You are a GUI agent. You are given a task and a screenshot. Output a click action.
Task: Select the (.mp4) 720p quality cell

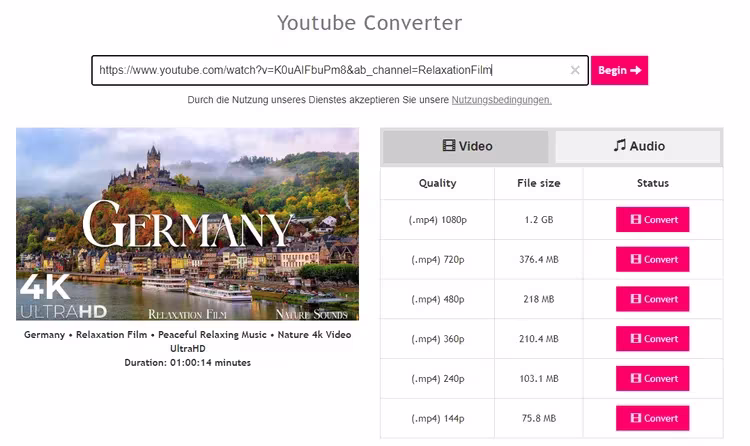(x=437, y=259)
